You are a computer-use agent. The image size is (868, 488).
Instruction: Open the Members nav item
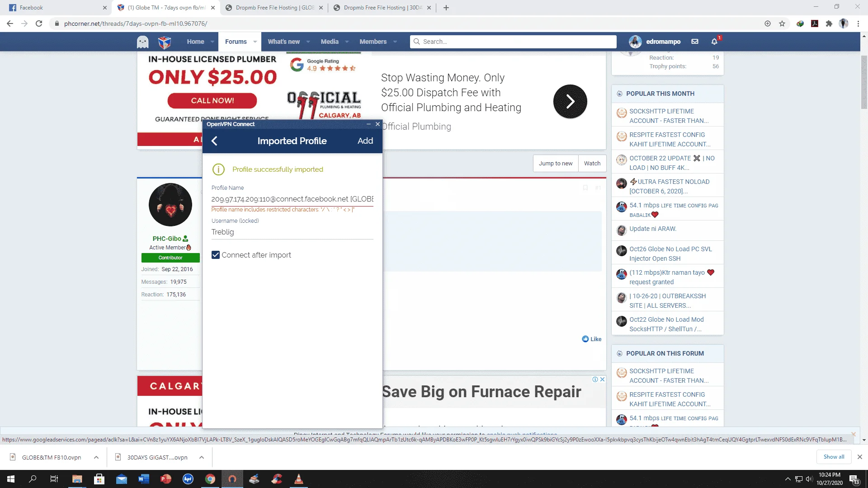point(373,42)
